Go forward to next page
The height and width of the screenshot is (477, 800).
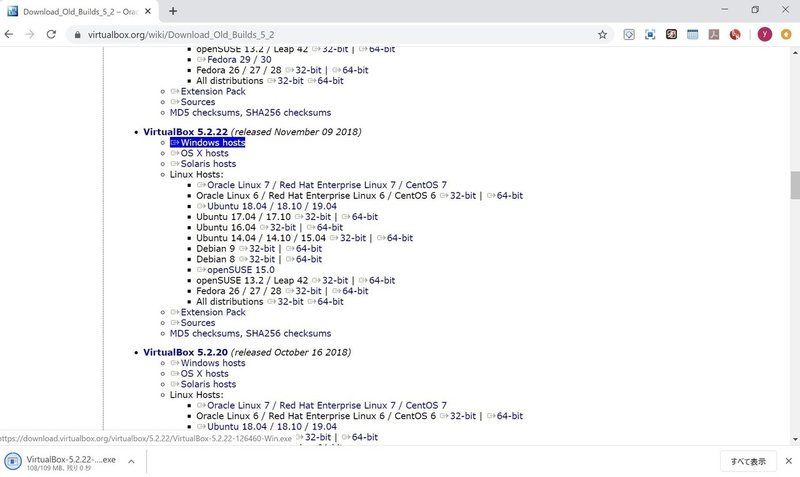pos(30,34)
